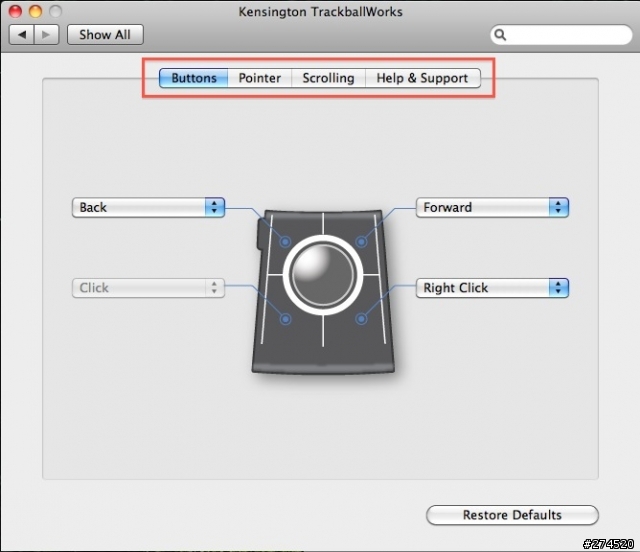Open the Forward button assignment dropdown
The image size is (640, 552).
pyautogui.click(x=492, y=207)
